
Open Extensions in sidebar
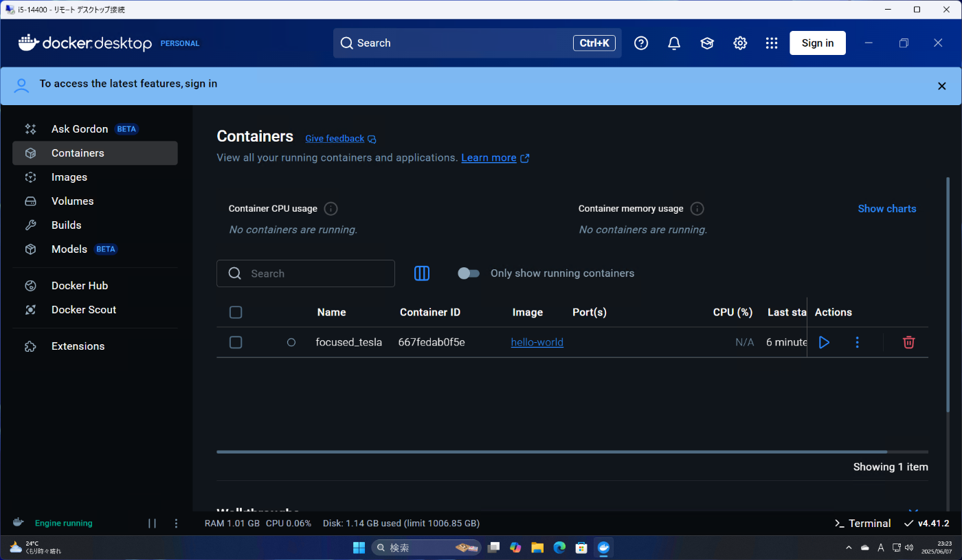(95, 346)
